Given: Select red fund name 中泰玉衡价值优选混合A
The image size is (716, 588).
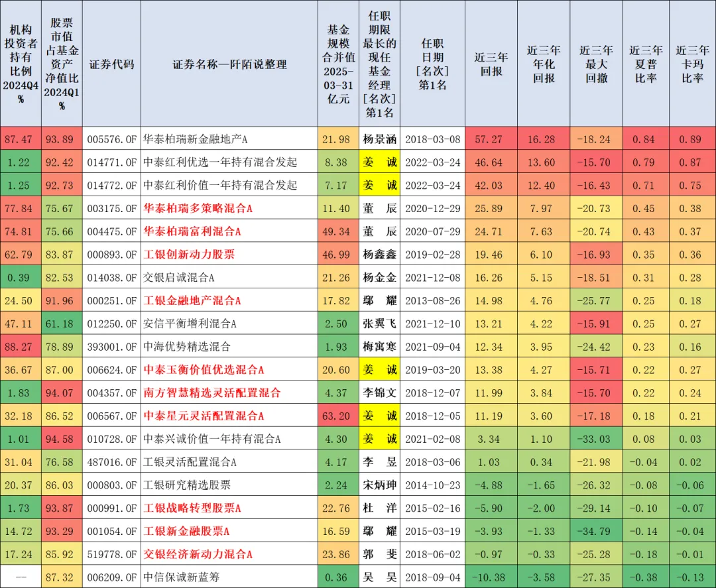Looking at the screenshot, I should pyautogui.click(x=204, y=370).
